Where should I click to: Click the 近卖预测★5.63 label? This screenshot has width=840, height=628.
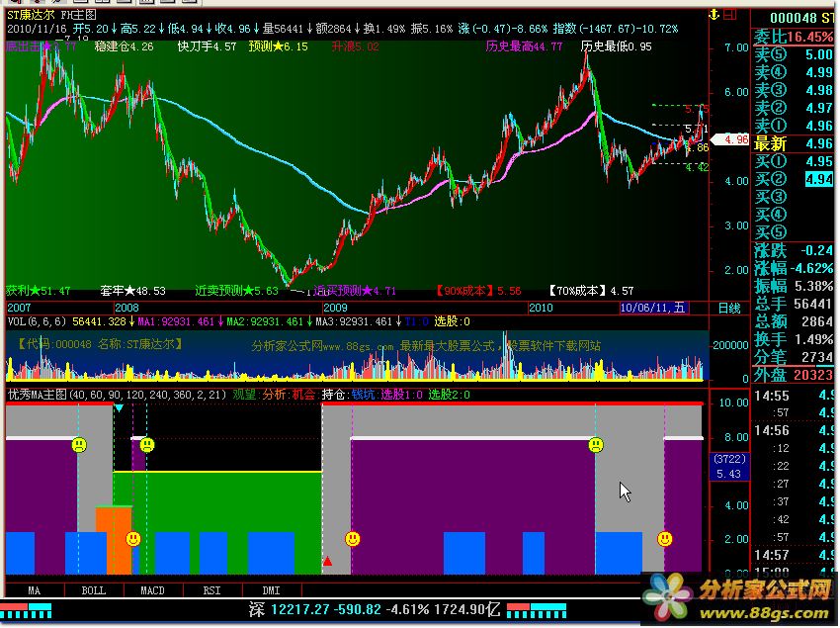coord(236,291)
